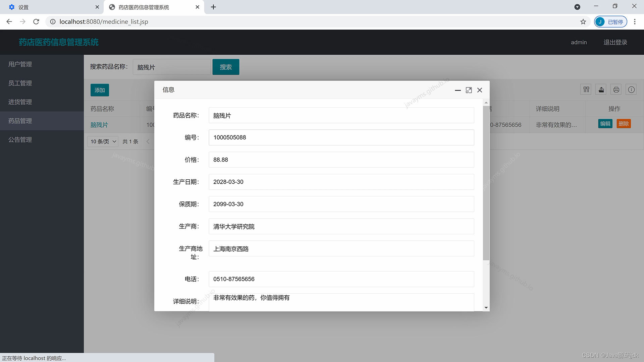Image resolution: width=644 pixels, height=362 pixels.
Task: Export the medicine table data
Action: click(x=601, y=89)
